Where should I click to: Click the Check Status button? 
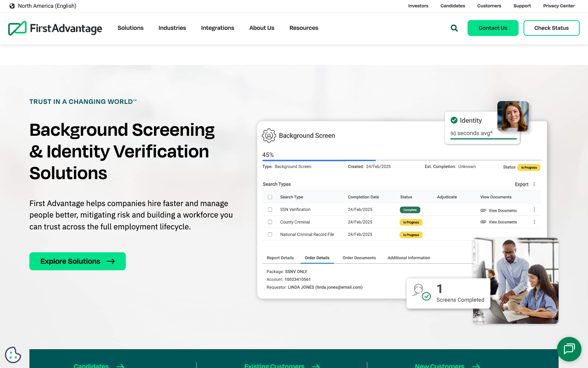coord(552,28)
